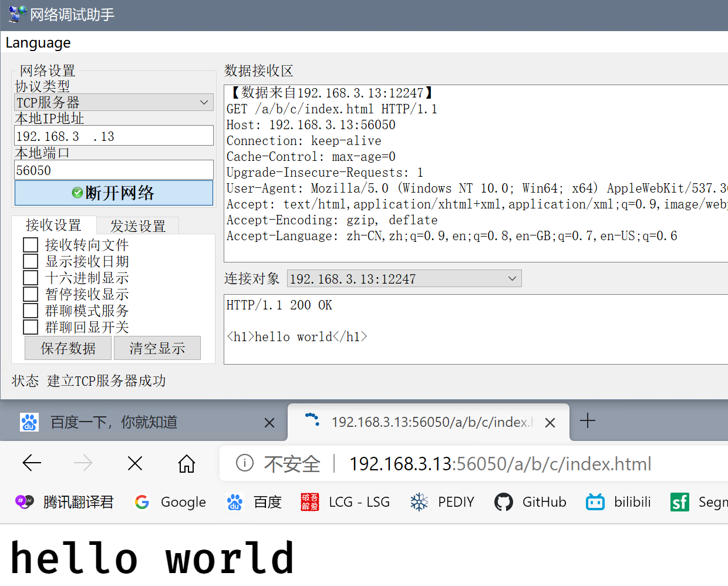
Task: Click the 断开网络 disconnect button
Action: pos(113,193)
